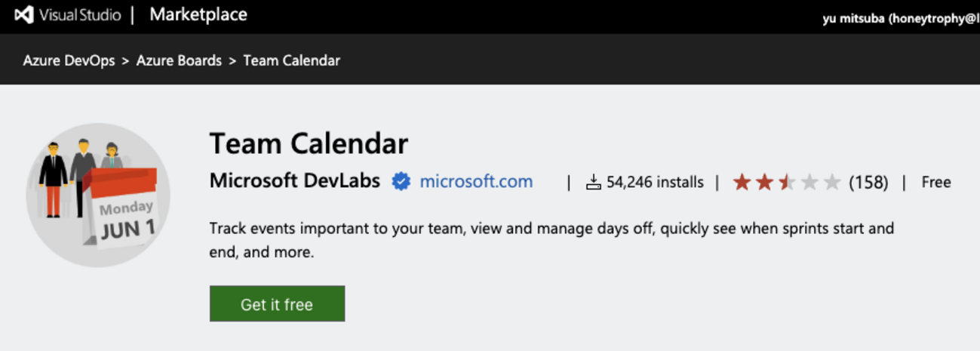Open the (158) reviews count
The image size is (980, 351).
[x=868, y=182]
